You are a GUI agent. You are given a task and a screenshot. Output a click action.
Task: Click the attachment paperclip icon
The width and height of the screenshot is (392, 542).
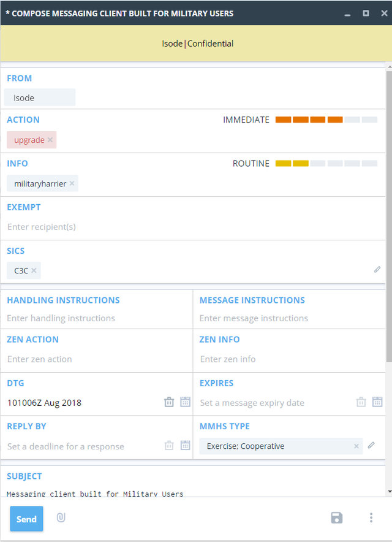(x=61, y=518)
